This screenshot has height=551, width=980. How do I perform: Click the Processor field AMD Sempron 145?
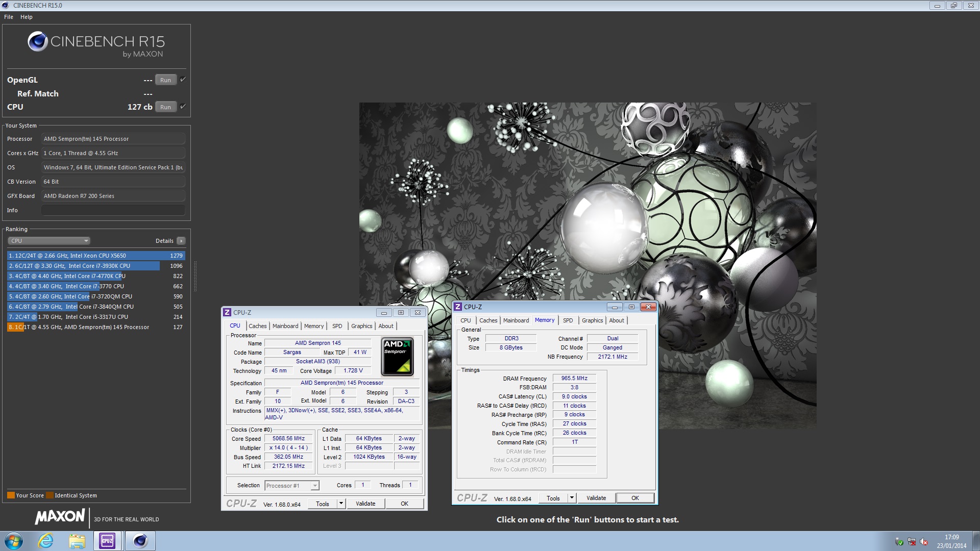tap(113, 139)
